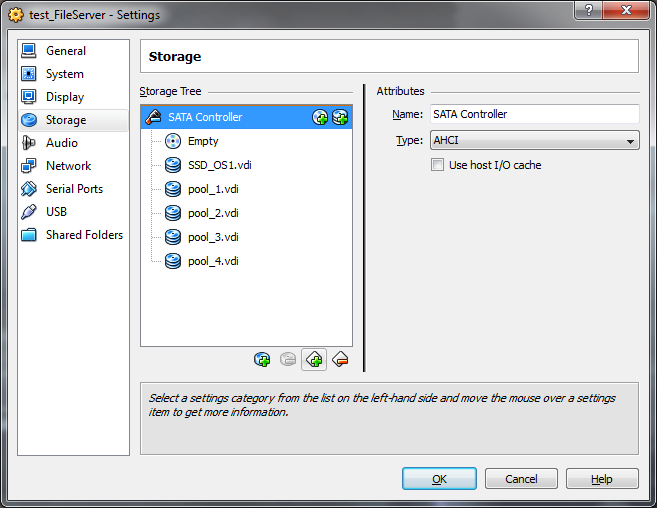
Task: Click the Cancel button
Action: (521, 479)
